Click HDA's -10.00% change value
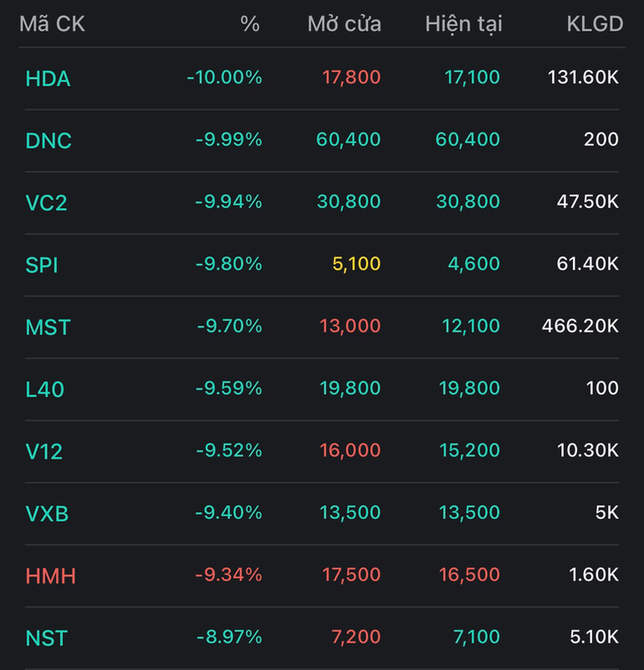This screenshot has height=670, width=644. pyautogui.click(x=225, y=78)
